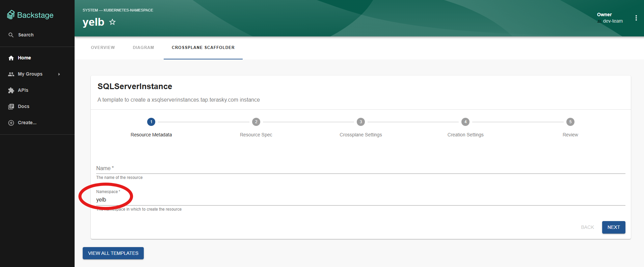The height and width of the screenshot is (267, 644).
Task: Focus the Namespace field containing yelb
Action: coord(361,199)
